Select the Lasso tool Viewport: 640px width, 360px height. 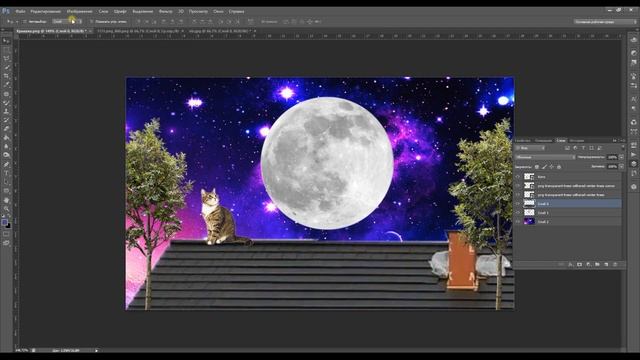6,59
